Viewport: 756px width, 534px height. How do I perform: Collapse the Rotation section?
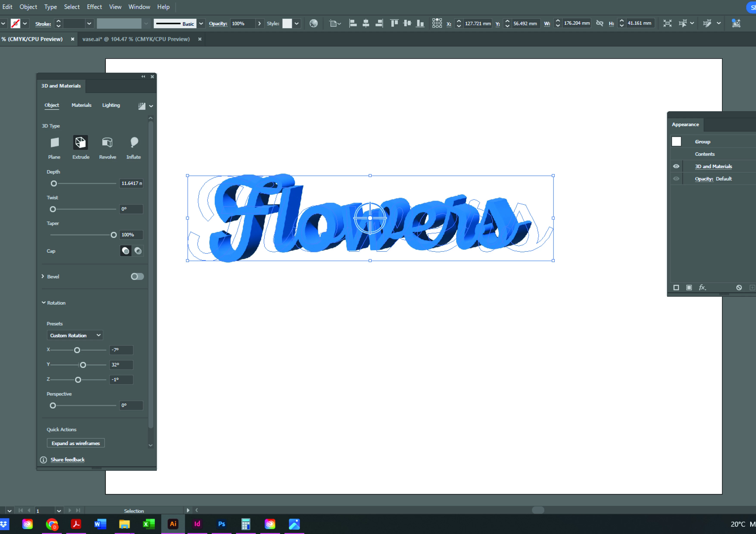(x=44, y=303)
